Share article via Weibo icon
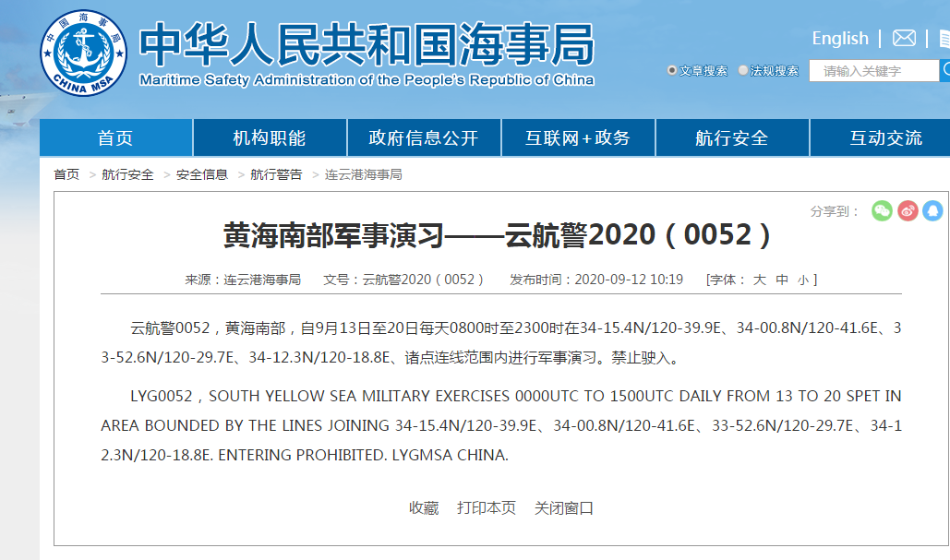 (x=908, y=210)
